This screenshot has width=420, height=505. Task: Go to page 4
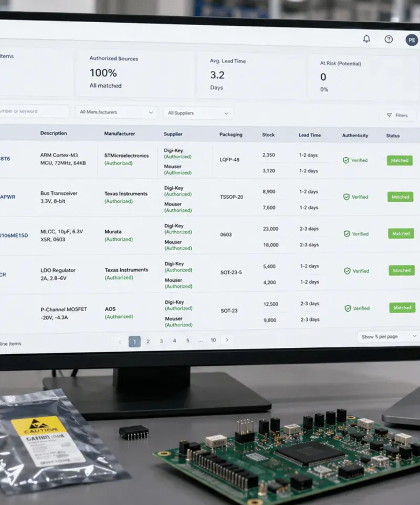point(174,341)
